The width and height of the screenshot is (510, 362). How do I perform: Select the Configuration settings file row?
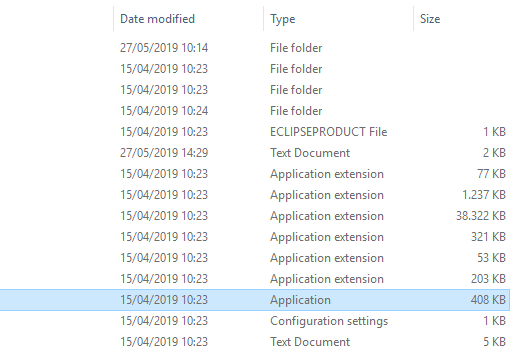tap(255, 321)
